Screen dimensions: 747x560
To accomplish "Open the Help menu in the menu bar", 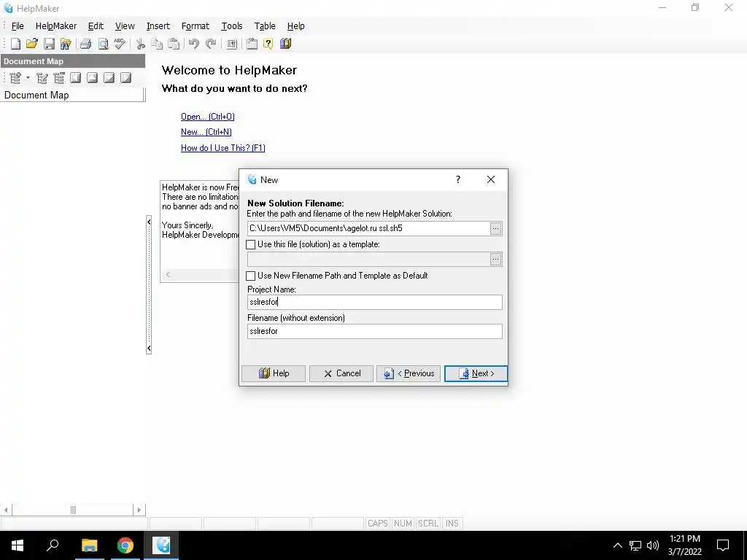I will [296, 26].
